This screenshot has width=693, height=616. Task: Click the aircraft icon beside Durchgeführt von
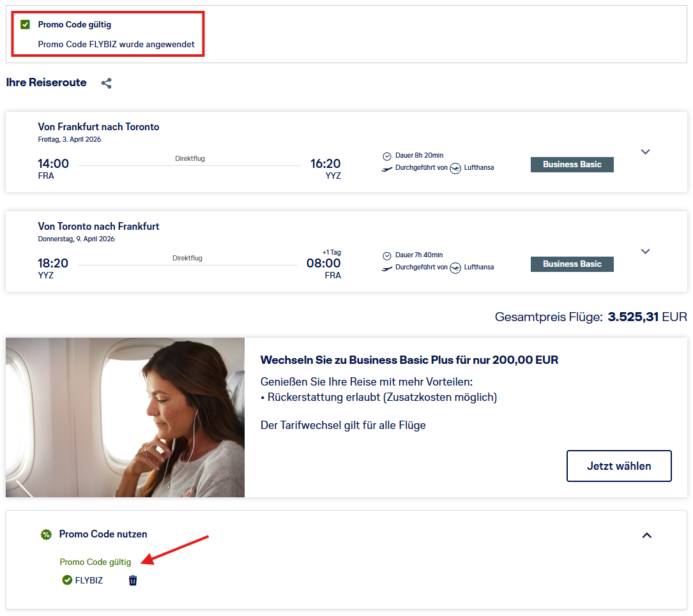coord(386,169)
